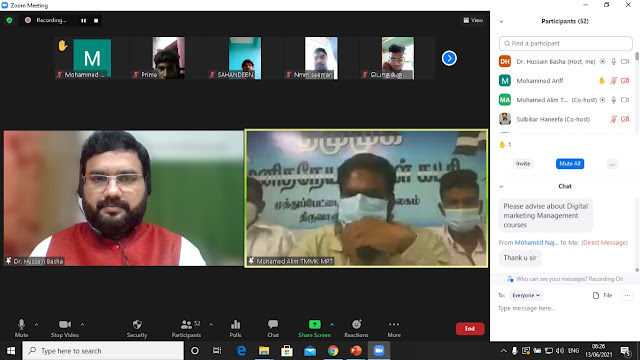Screen dimensions: 640x360
Task: Click microphone icon in Mohamed Alim row
Action: click(613, 100)
